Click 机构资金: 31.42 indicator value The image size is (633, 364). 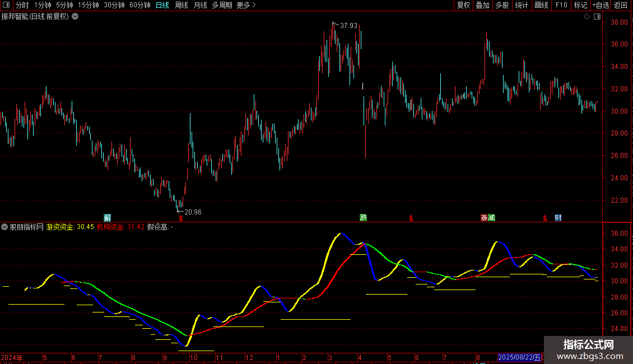click(120, 227)
